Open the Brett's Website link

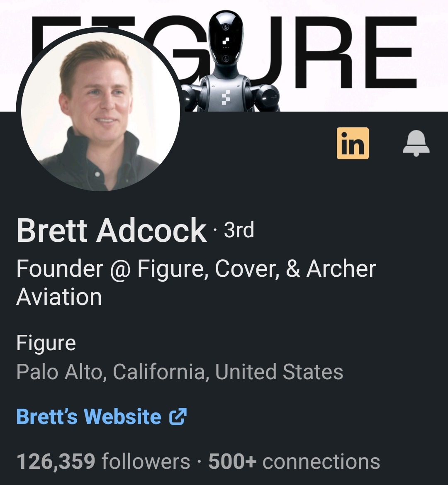[x=101, y=416]
